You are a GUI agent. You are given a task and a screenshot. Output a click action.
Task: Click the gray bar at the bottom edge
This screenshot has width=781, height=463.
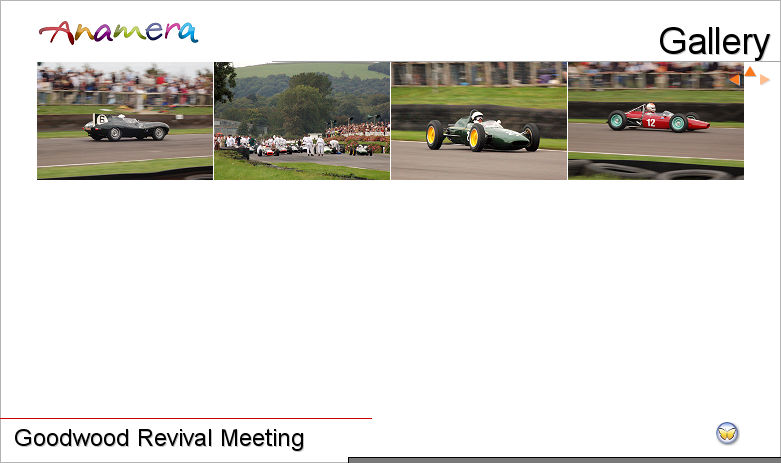pyautogui.click(x=563, y=459)
